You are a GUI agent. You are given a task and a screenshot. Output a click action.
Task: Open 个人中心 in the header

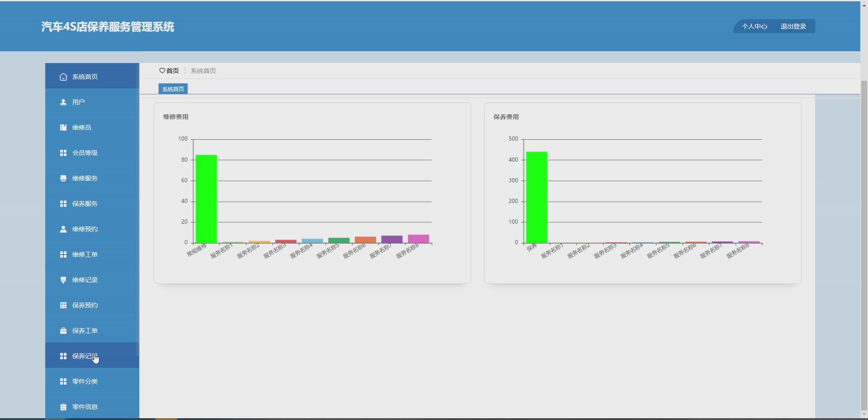(754, 26)
